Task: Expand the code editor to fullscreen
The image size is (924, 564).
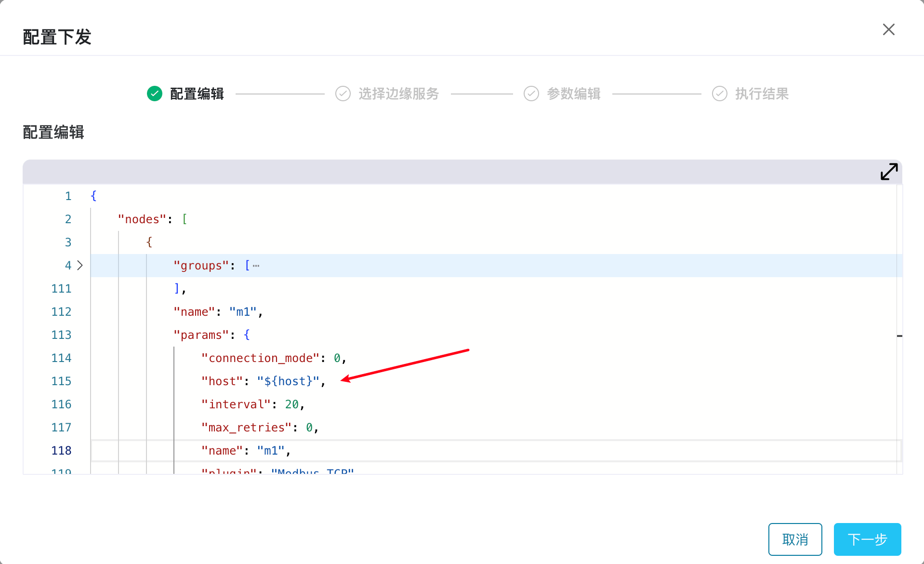Action: (889, 172)
